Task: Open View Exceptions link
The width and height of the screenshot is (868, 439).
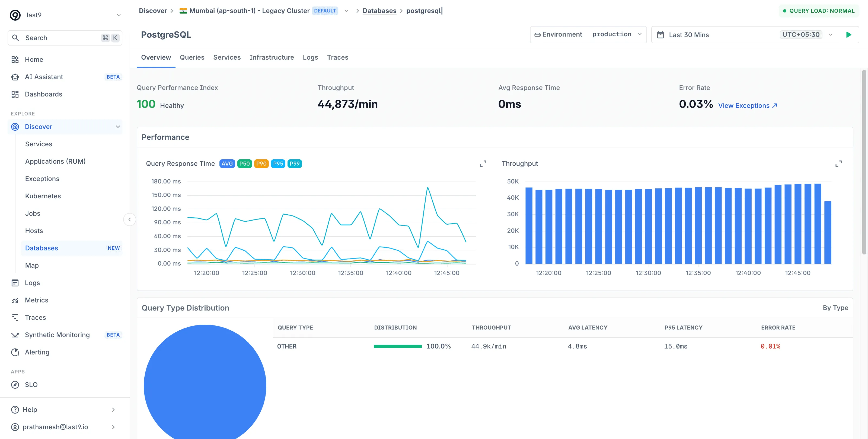Action: (747, 106)
